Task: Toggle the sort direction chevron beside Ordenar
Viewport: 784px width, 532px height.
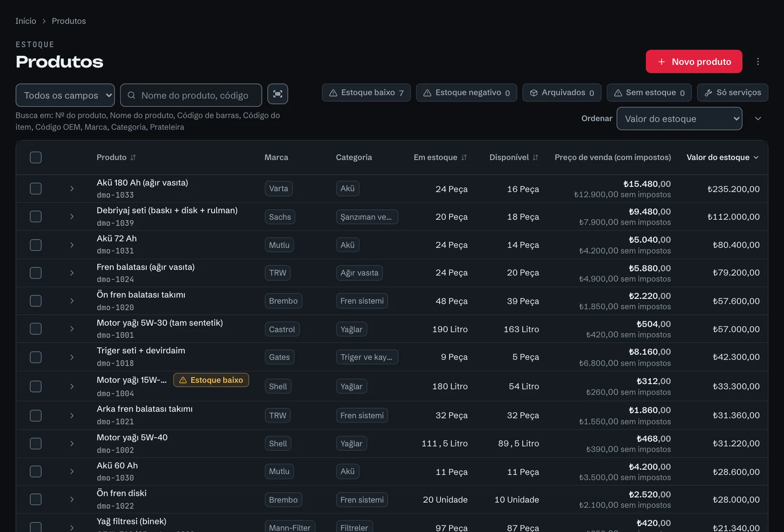Action: pyautogui.click(x=758, y=119)
